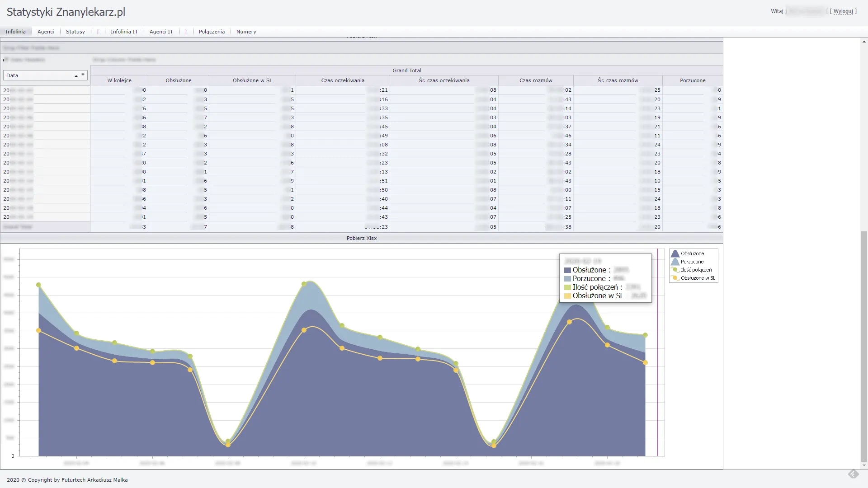Click the Porzucone legend area marker
Viewport: 868px width, 488px height.
[675, 262]
